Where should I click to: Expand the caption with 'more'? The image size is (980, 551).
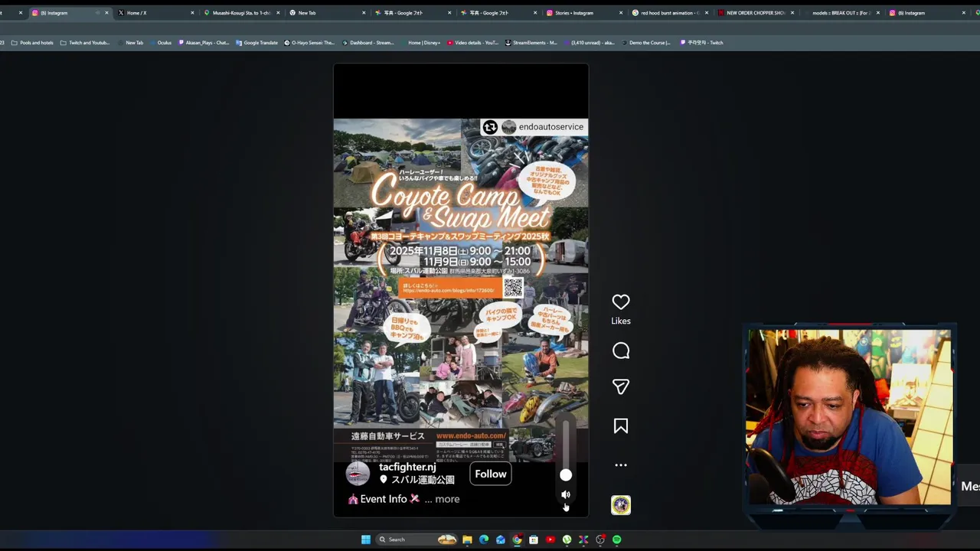[447, 499]
